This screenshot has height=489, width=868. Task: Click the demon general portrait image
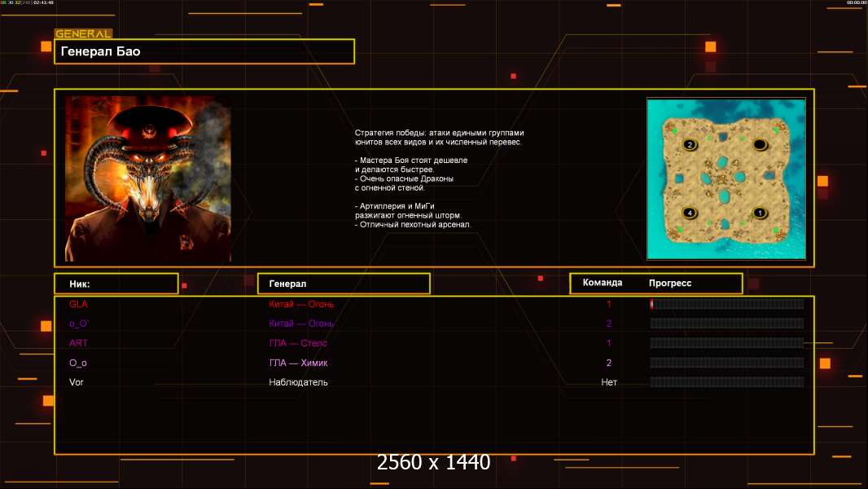(148, 179)
